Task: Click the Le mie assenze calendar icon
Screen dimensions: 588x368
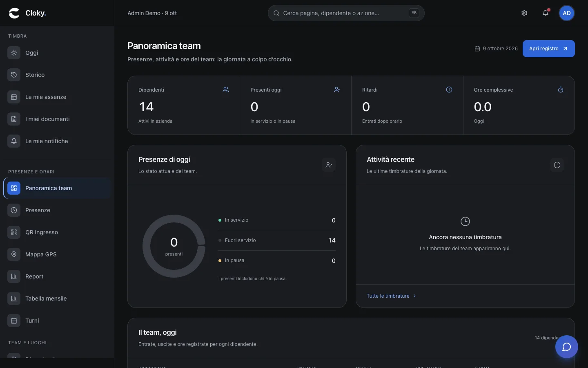Action: [14, 97]
